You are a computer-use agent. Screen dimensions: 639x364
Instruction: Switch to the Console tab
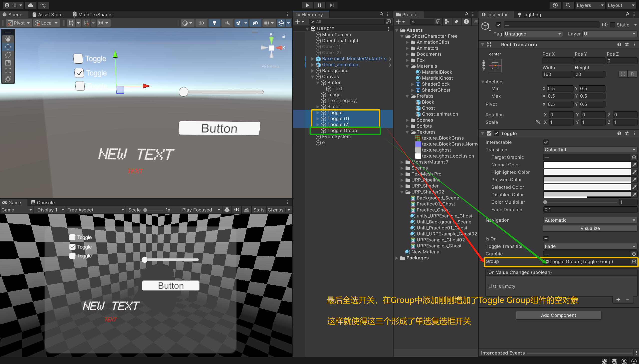click(43, 202)
